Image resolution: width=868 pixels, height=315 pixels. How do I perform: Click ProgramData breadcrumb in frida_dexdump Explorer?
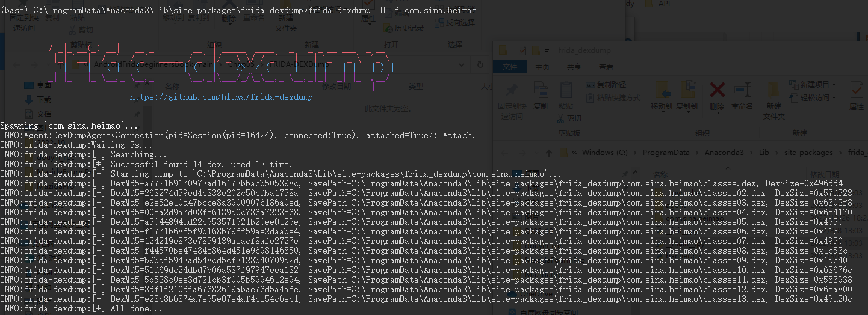pos(666,153)
